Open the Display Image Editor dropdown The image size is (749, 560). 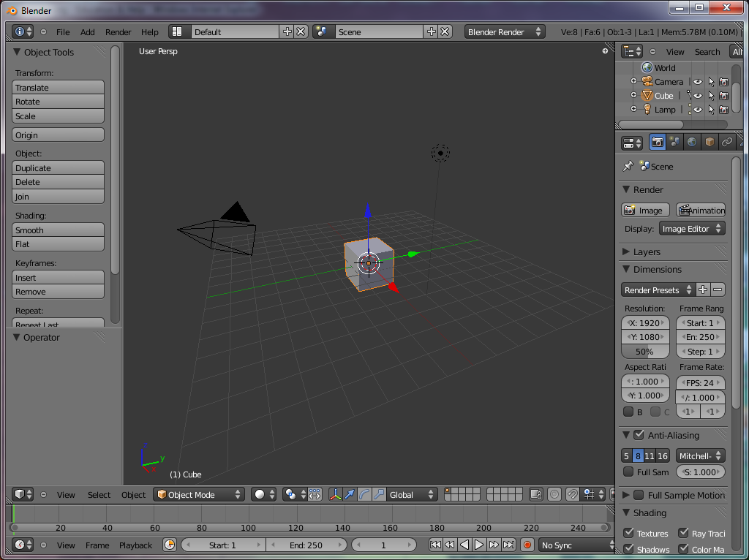coord(692,229)
